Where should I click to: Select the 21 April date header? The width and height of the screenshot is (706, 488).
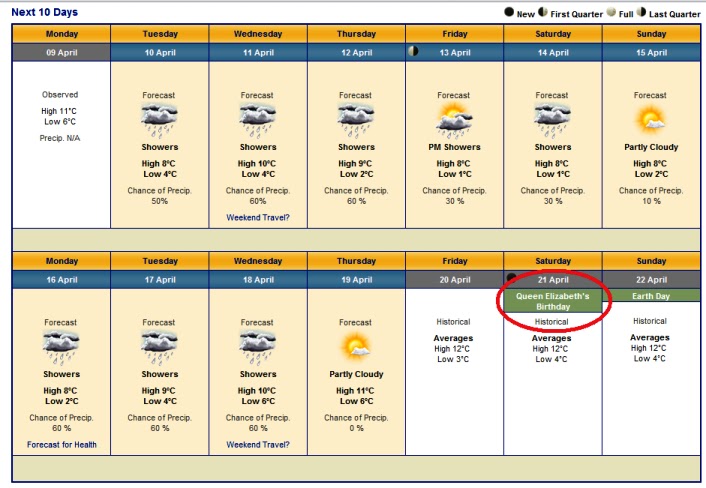[x=553, y=280]
